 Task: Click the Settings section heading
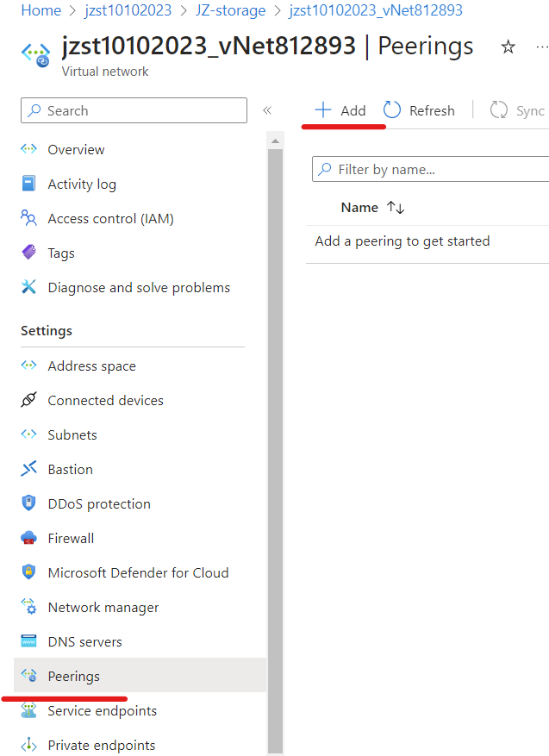(47, 331)
